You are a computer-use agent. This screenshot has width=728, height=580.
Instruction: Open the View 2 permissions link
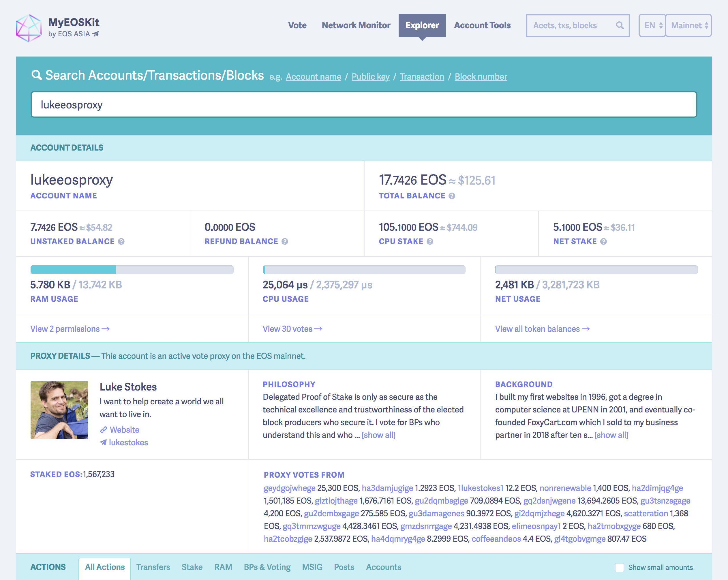[x=70, y=329]
